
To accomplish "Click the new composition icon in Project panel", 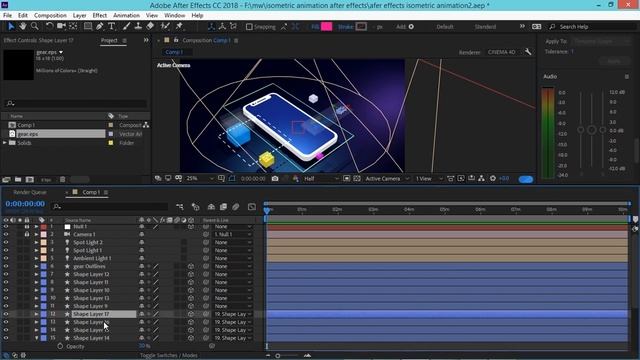I will pyautogui.click(x=30, y=179).
